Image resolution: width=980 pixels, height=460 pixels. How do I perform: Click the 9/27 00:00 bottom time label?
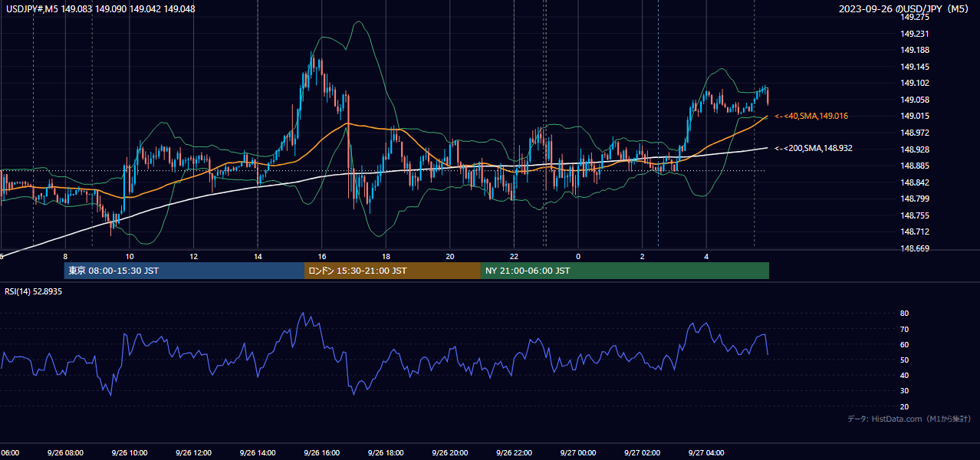pyautogui.click(x=578, y=453)
